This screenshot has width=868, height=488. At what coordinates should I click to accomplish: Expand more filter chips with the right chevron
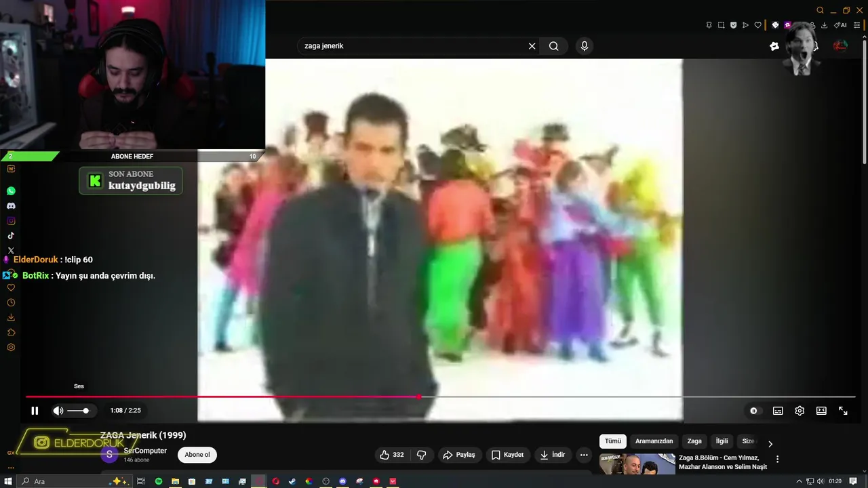(770, 444)
